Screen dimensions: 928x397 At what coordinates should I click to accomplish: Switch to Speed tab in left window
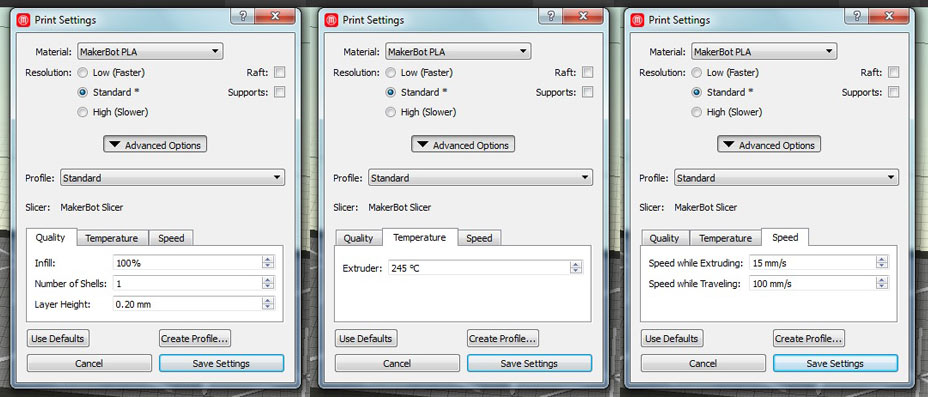point(171,238)
